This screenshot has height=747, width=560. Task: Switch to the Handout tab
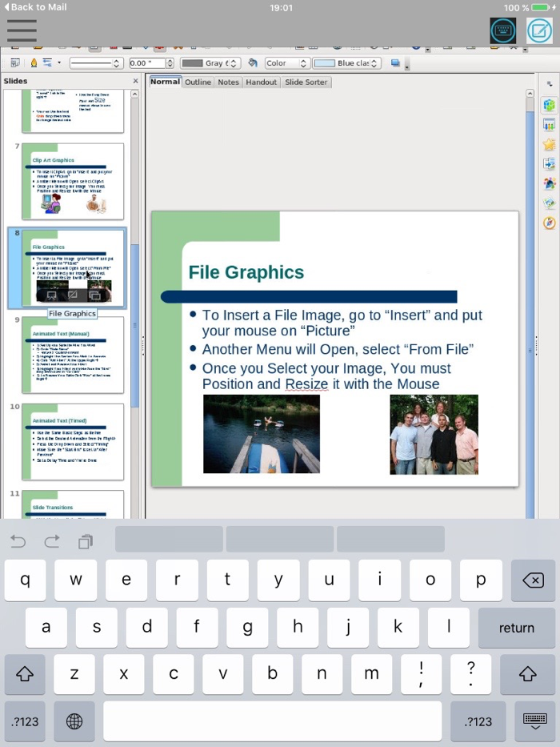[261, 82]
